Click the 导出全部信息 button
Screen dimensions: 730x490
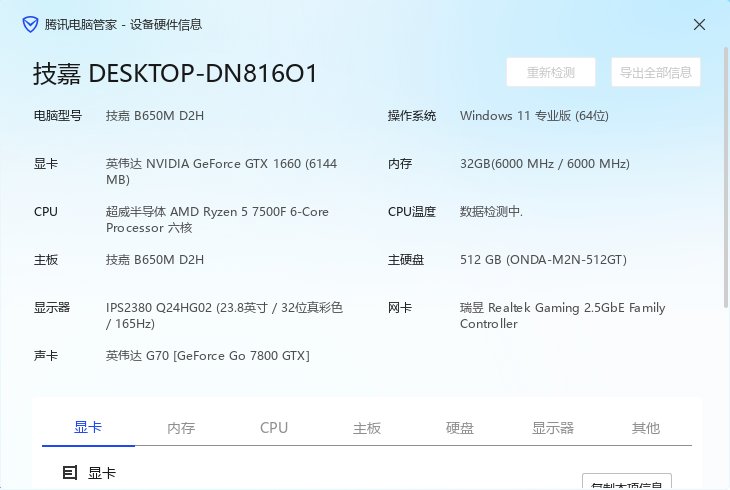click(656, 72)
